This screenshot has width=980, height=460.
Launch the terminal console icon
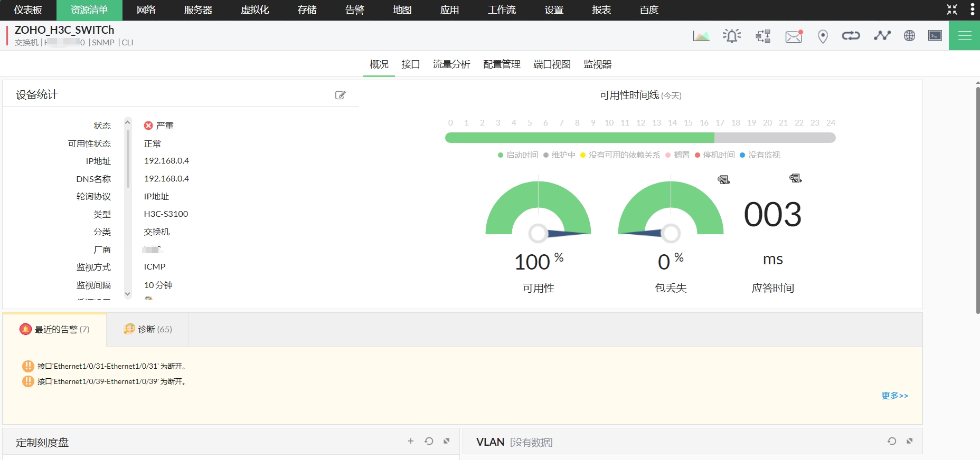pyautogui.click(x=935, y=35)
